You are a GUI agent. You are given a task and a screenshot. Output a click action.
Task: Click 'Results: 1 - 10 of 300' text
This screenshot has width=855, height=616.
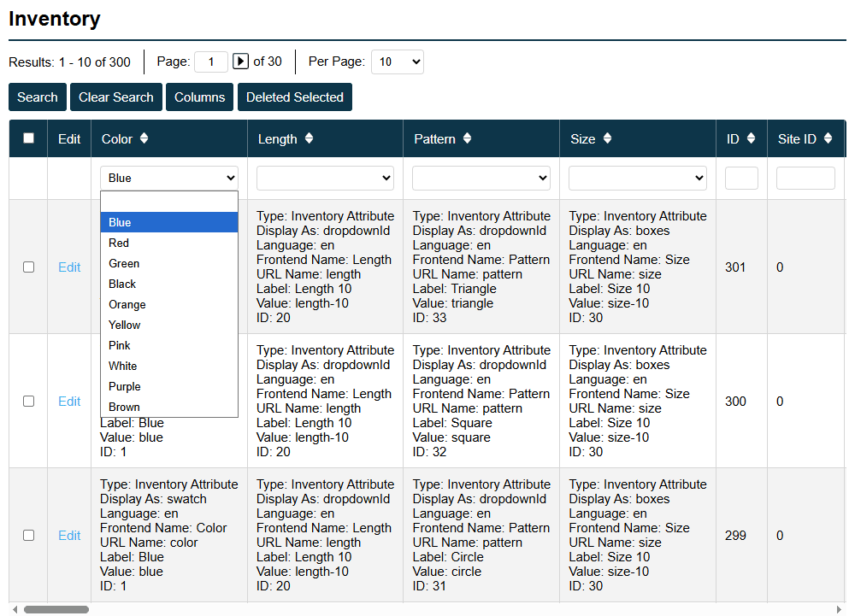(x=70, y=62)
